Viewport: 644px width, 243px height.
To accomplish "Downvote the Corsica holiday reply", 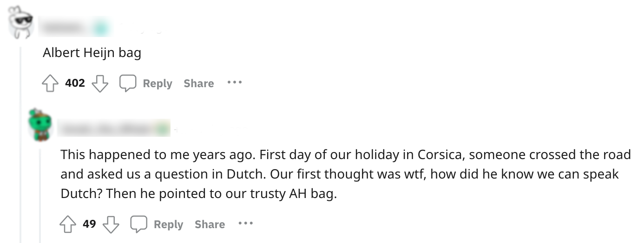I will pos(111,224).
